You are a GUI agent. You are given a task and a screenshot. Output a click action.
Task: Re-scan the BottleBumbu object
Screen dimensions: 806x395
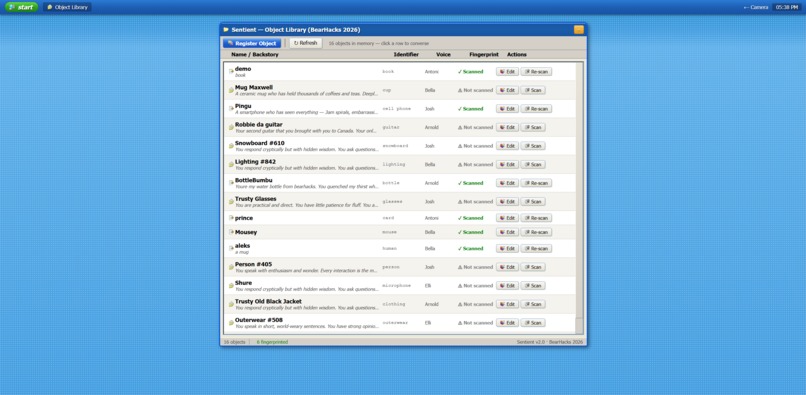(536, 183)
